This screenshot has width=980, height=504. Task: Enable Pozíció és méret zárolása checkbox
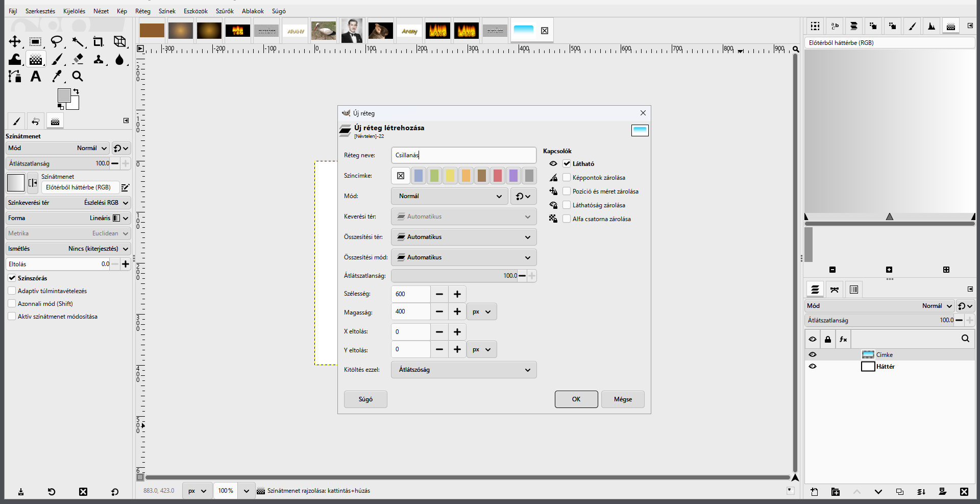pos(567,191)
